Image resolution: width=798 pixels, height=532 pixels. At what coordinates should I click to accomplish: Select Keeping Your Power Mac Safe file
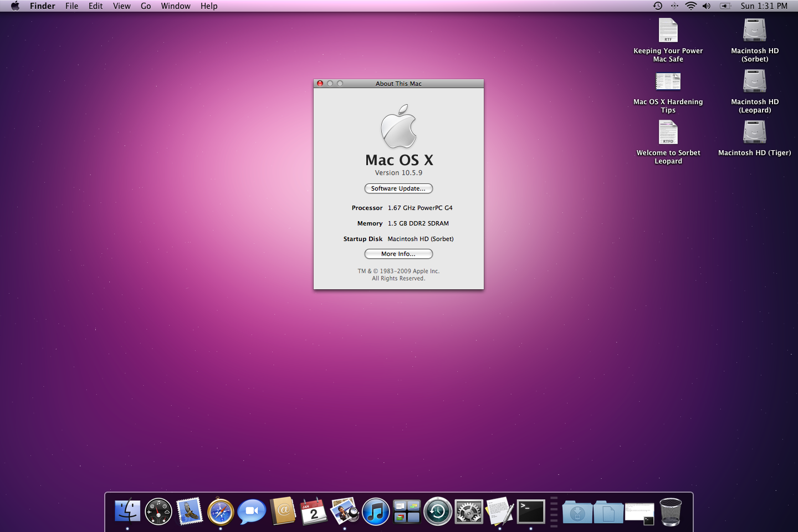pyautogui.click(x=668, y=30)
